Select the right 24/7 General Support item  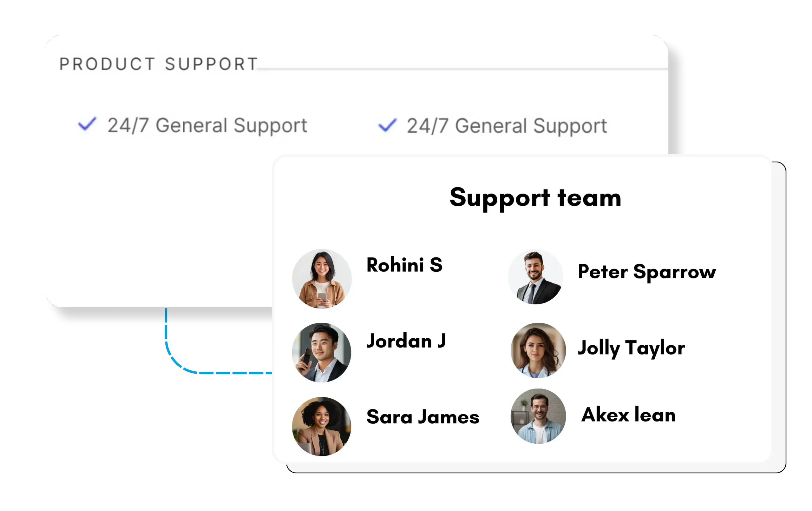[492, 126]
